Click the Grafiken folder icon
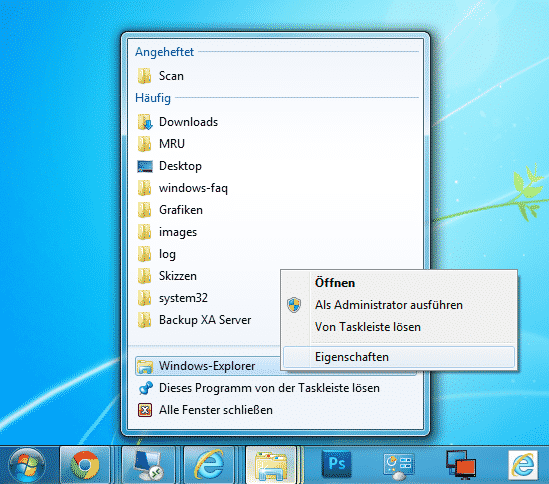Screen dimensions: 549x484 pyautogui.click(x=144, y=210)
